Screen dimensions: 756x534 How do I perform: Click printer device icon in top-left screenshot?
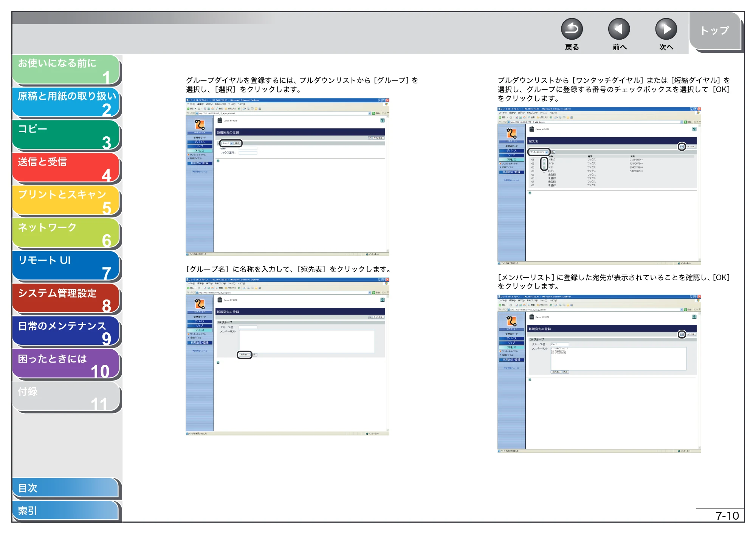[220, 120]
